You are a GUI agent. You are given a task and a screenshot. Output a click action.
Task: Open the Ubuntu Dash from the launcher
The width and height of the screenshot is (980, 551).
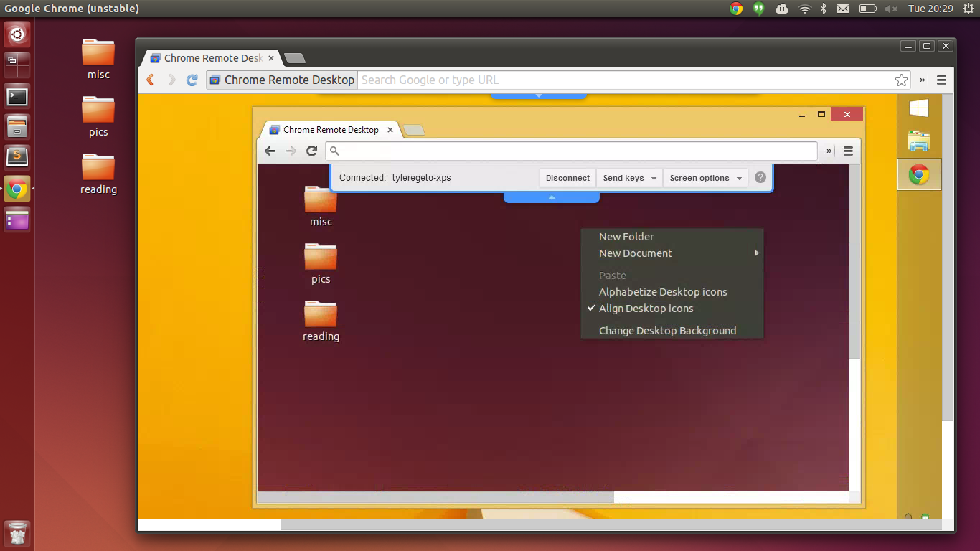(x=17, y=34)
